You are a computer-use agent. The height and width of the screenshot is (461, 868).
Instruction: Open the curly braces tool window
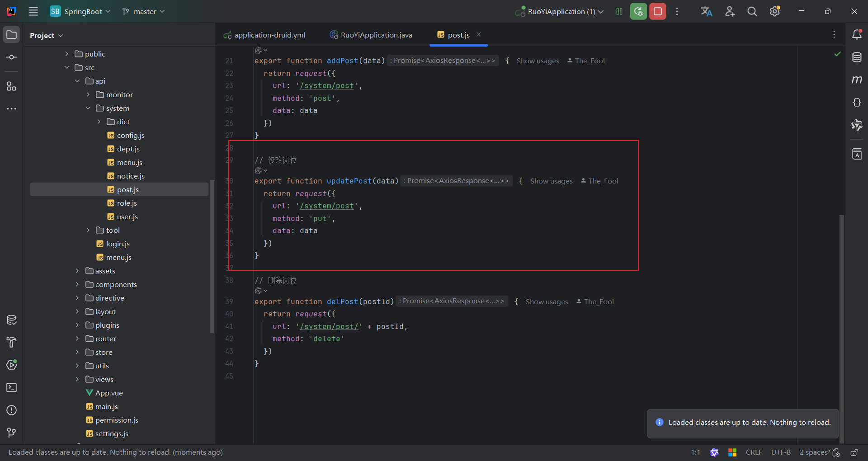point(857,103)
